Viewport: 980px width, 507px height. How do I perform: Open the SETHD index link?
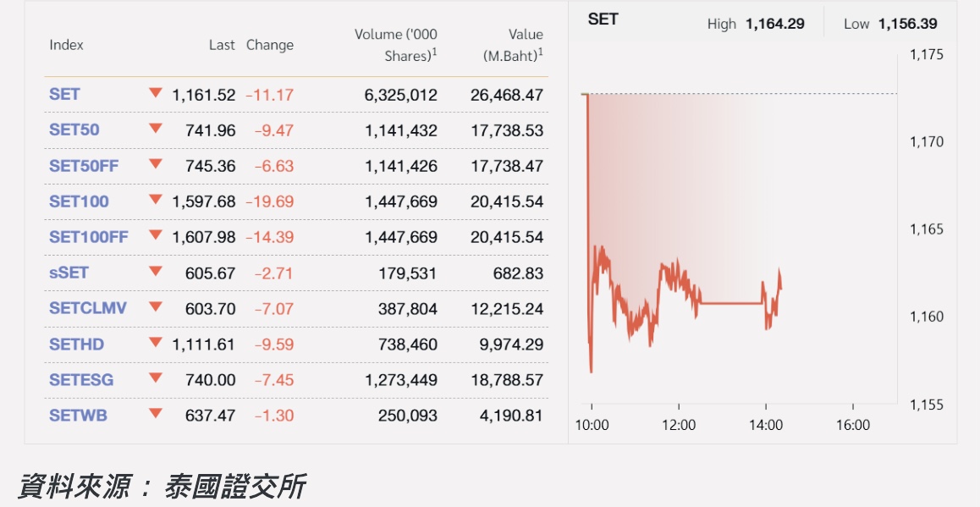coord(76,344)
